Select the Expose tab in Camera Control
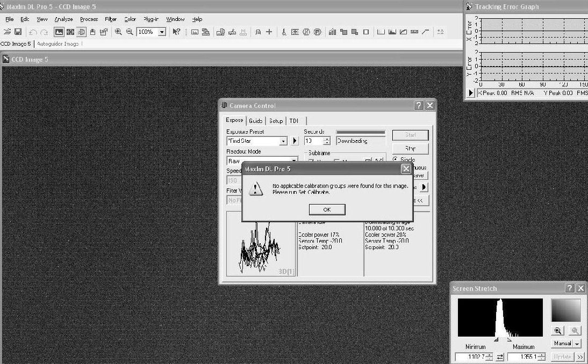This screenshot has height=364, width=588. click(234, 120)
